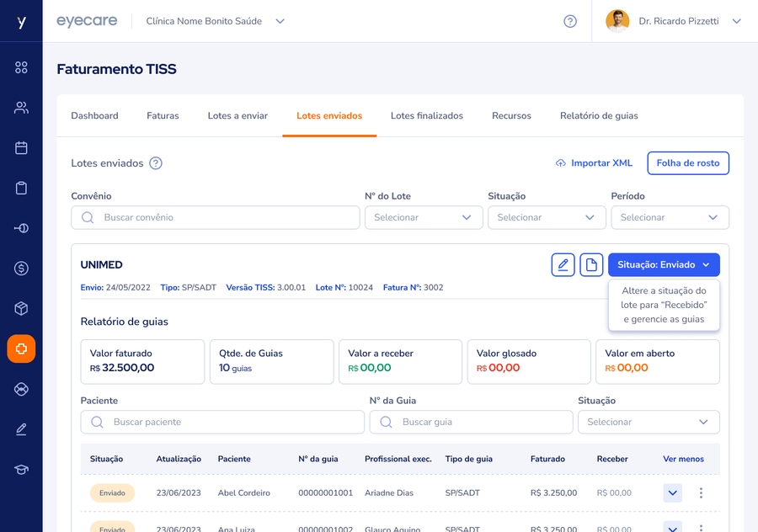Click the edit pencil button for UNIMED lot
This screenshot has width=758, height=532.
(563, 265)
